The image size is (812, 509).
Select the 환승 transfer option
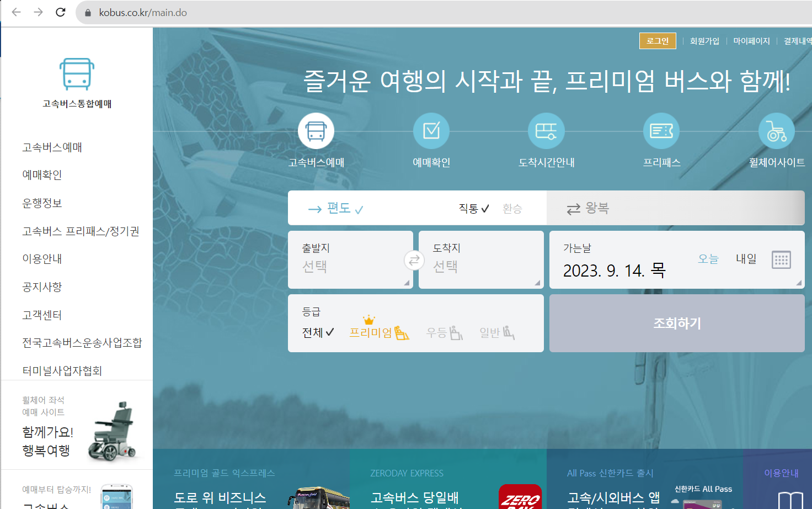(x=512, y=209)
